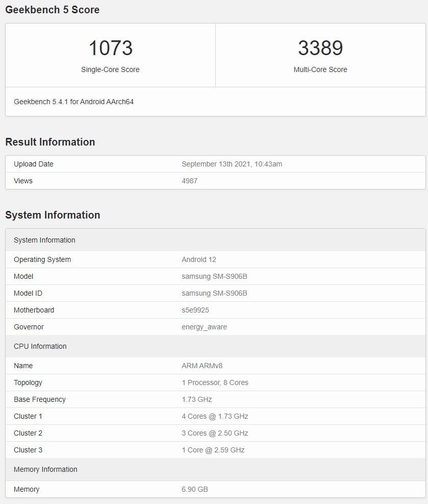Click the Cluster 2 label

(28, 433)
